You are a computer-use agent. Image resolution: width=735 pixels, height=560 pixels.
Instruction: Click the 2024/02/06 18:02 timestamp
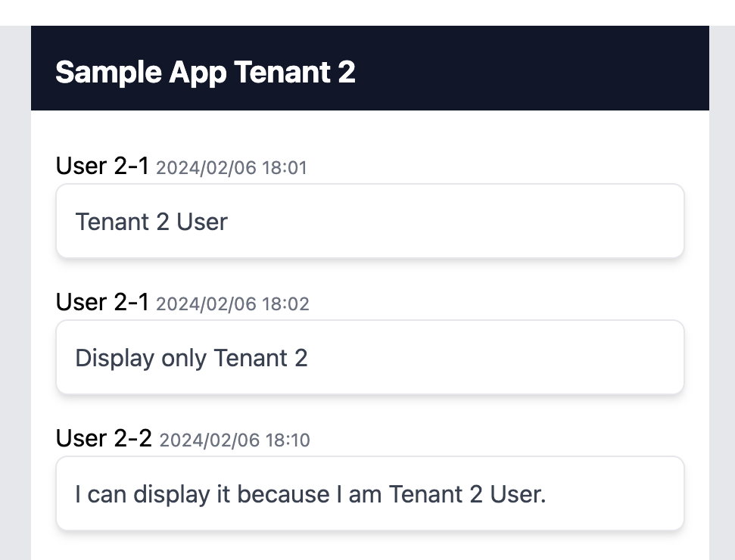pos(232,304)
